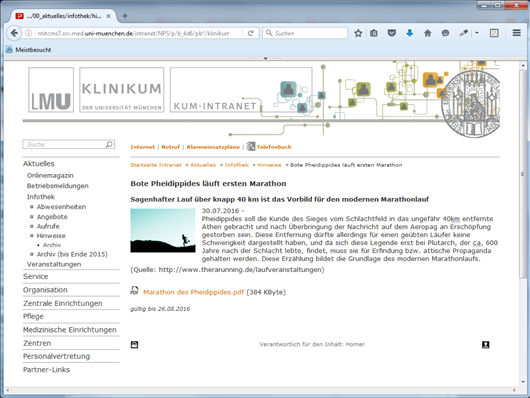Viewport: 530px width, 398px height.
Task: Reload the page with the refresh icon
Action: [x=250, y=33]
